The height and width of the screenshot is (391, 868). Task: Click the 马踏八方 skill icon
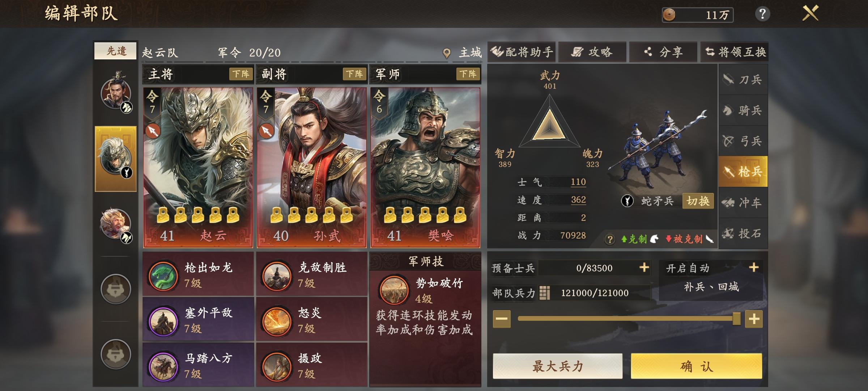coord(163,366)
